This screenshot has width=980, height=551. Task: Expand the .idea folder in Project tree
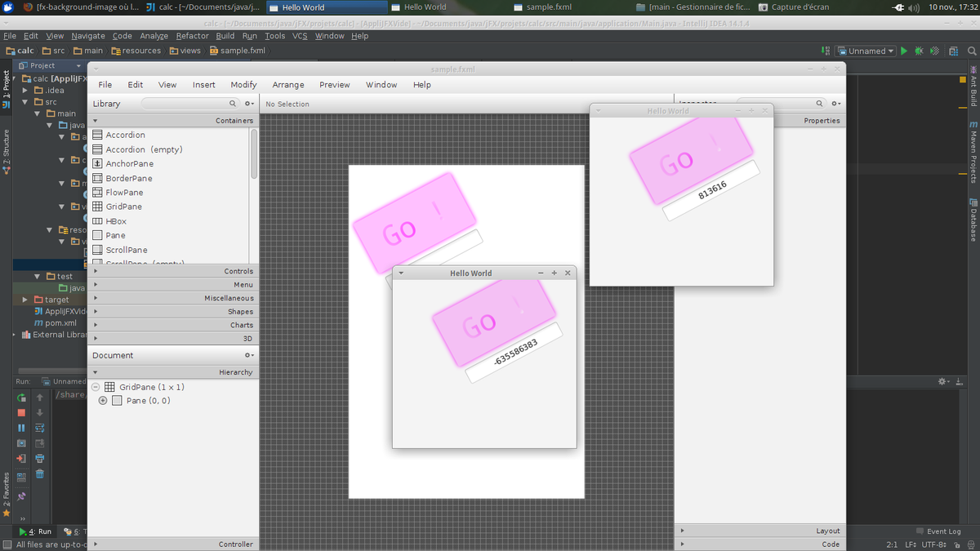click(25, 91)
